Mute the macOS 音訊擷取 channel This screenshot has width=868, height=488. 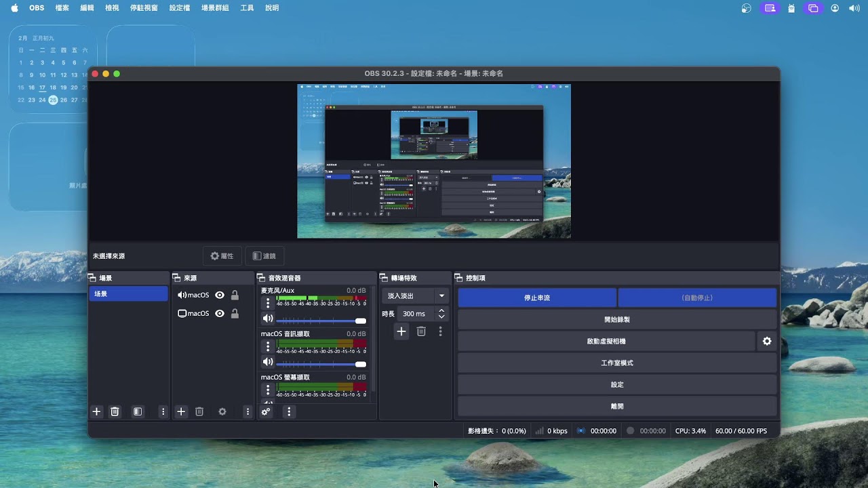pos(268,363)
